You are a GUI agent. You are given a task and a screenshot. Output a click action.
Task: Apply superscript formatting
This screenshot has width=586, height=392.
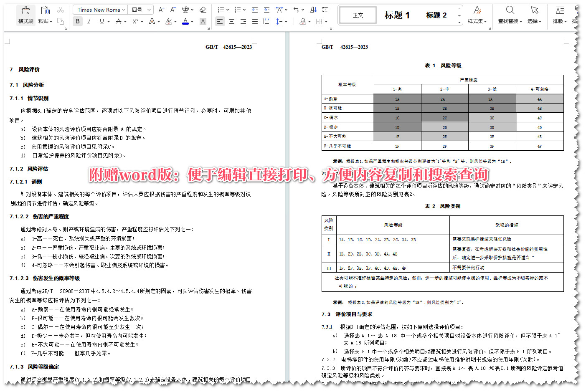pos(134,21)
